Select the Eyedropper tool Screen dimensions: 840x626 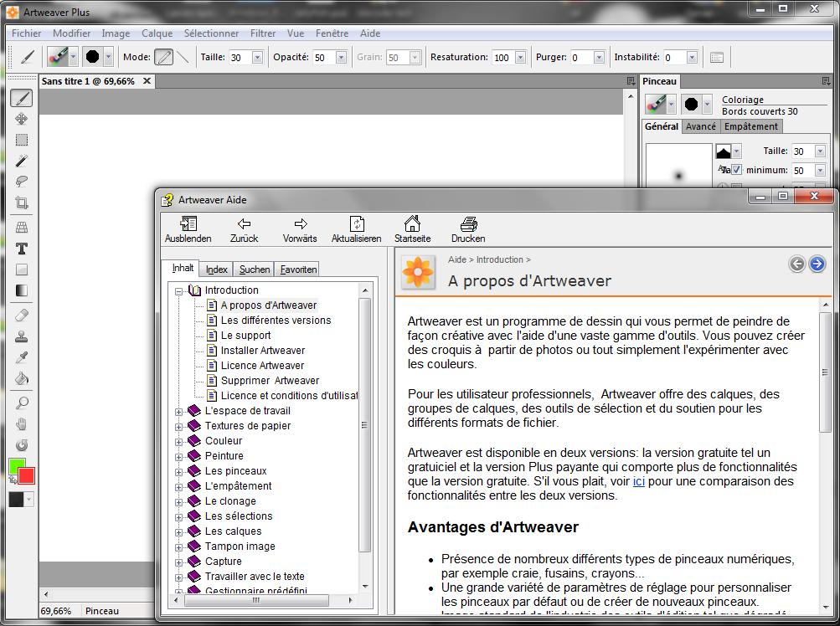pyautogui.click(x=22, y=357)
